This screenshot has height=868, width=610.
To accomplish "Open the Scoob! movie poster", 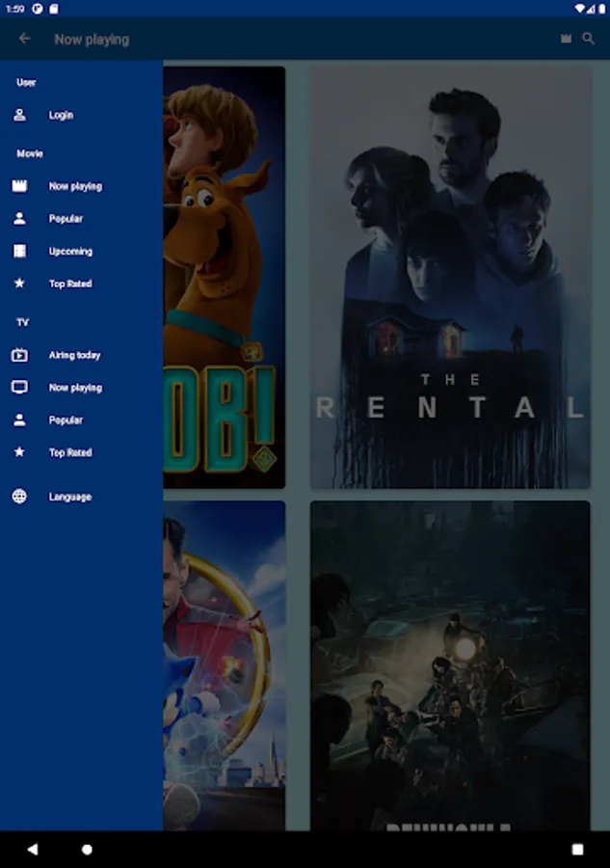I will 224,278.
